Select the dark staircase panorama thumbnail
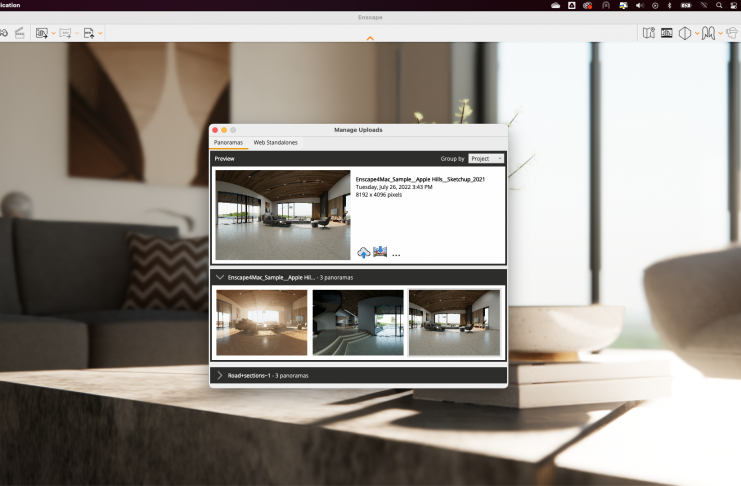This screenshot has height=486, width=741. click(x=358, y=323)
